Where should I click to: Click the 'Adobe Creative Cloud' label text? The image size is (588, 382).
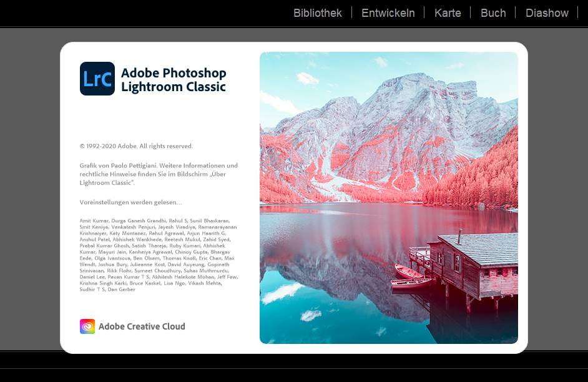tap(142, 326)
